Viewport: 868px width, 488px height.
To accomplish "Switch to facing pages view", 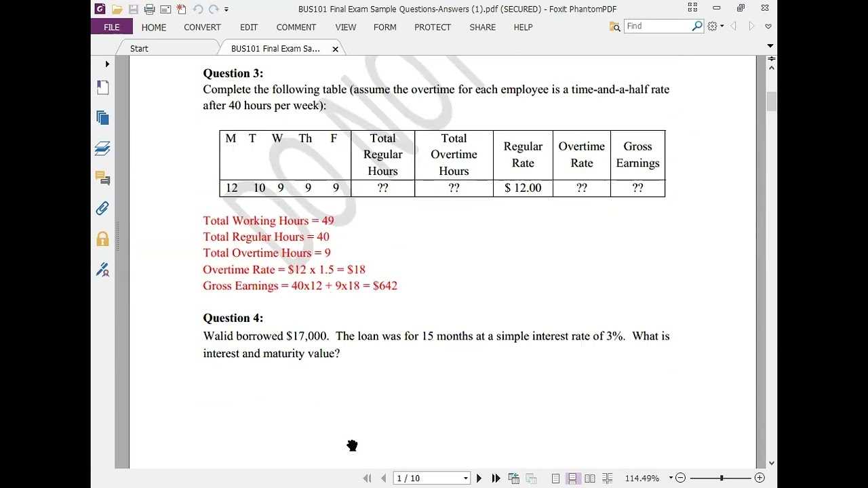I will point(590,478).
